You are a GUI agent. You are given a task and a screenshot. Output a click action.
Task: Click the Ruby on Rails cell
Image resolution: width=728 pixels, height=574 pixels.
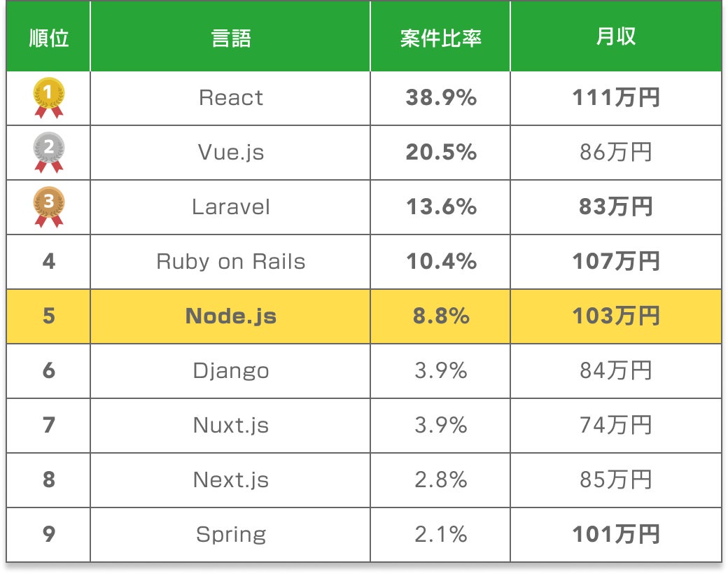coord(230,262)
